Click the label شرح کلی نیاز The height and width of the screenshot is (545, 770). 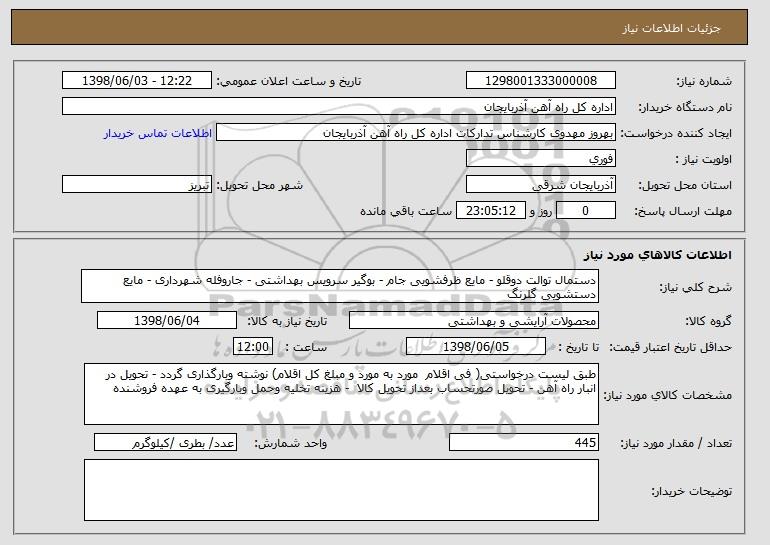pos(696,287)
